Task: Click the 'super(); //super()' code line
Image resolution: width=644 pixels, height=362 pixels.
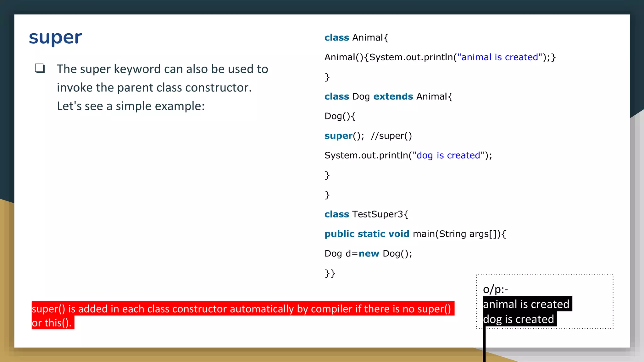Action: pyautogui.click(x=368, y=136)
